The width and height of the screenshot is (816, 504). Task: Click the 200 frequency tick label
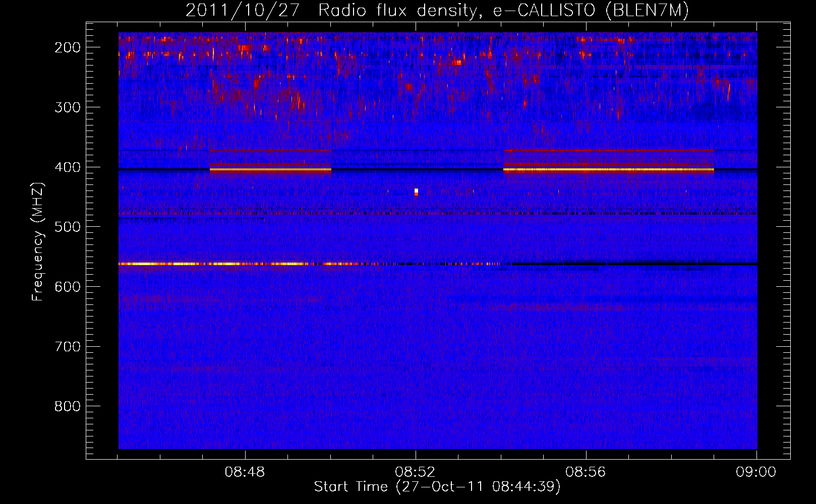point(68,47)
